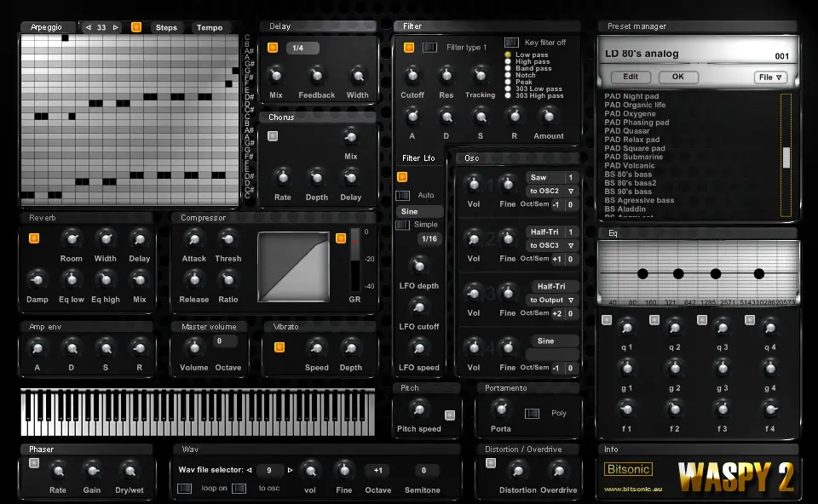Toggle the Arpeggio power button
Image resolution: width=818 pixels, height=504 pixels.
tap(136, 27)
